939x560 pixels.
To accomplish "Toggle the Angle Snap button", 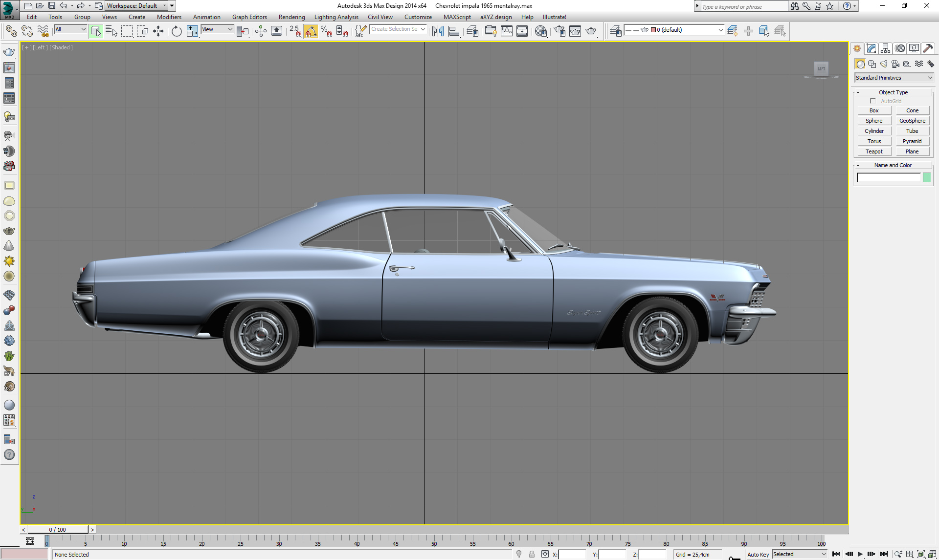I will (311, 31).
